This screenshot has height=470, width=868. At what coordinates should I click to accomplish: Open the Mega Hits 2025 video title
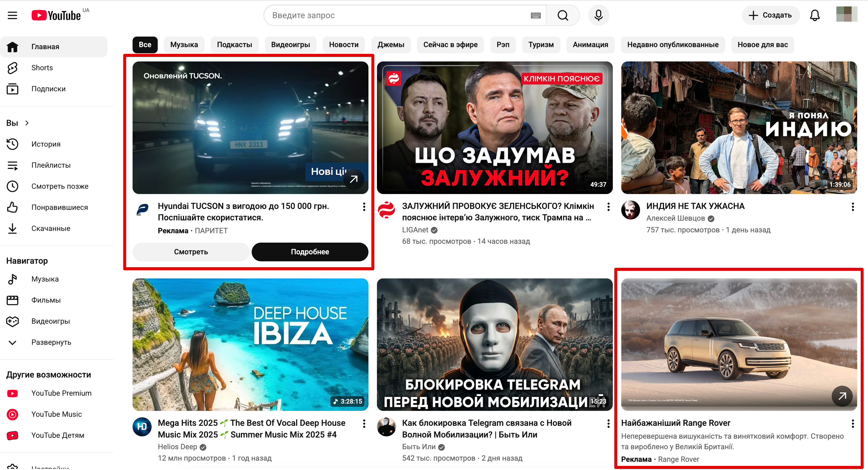pos(251,429)
